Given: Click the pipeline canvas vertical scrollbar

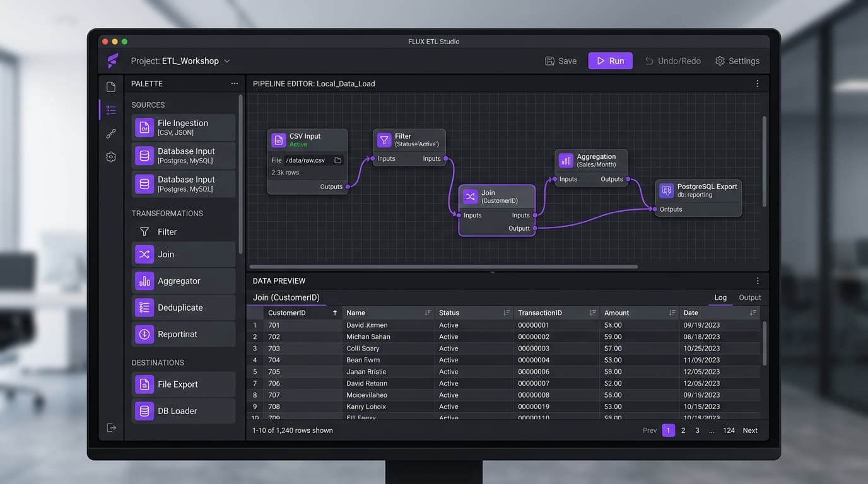Looking at the screenshot, I should 765,161.
